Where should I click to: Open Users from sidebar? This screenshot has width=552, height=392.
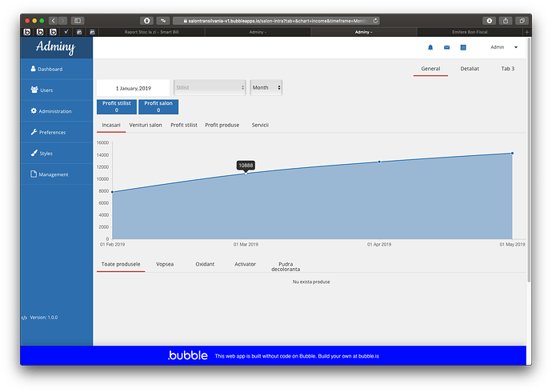[x=56, y=90]
